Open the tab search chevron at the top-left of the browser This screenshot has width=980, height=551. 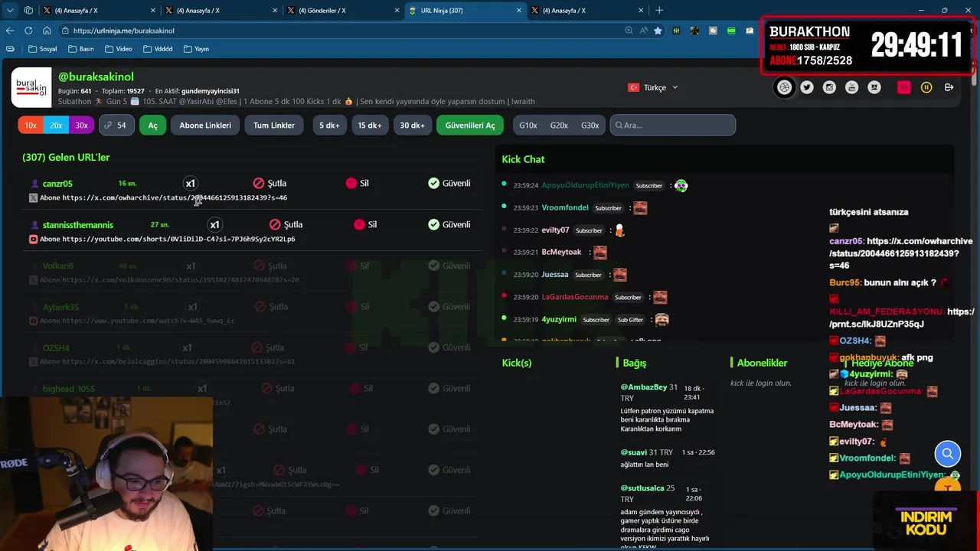pyautogui.click(x=10, y=10)
